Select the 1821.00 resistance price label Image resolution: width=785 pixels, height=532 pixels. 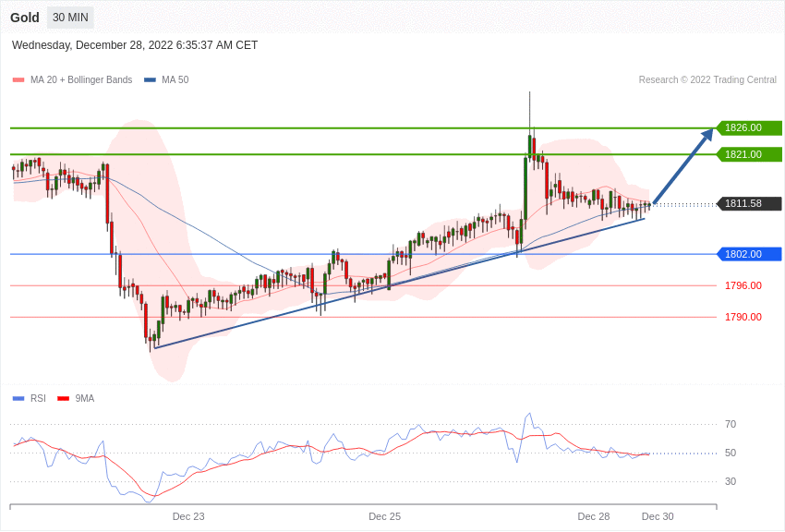[x=750, y=154]
